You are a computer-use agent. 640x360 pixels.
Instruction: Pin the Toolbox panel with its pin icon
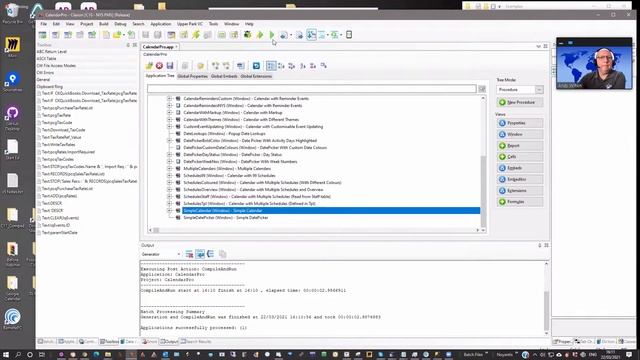pos(128,45)
